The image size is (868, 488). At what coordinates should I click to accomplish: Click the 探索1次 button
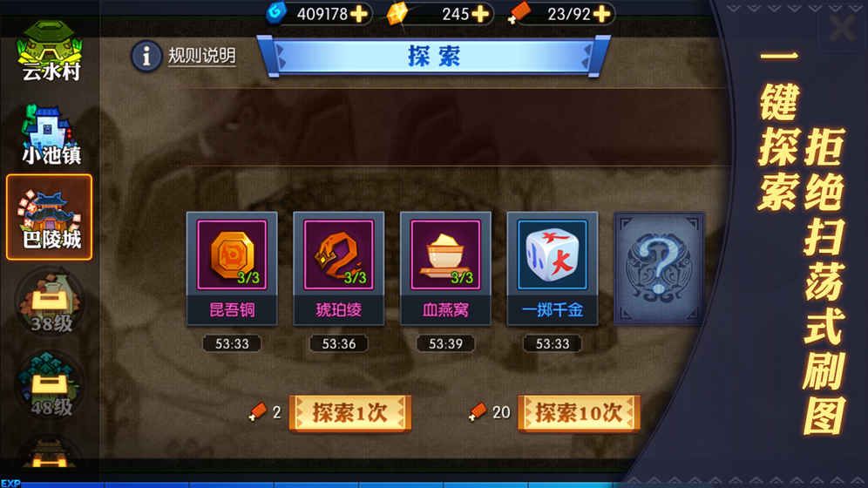click(x=349, y=413)
